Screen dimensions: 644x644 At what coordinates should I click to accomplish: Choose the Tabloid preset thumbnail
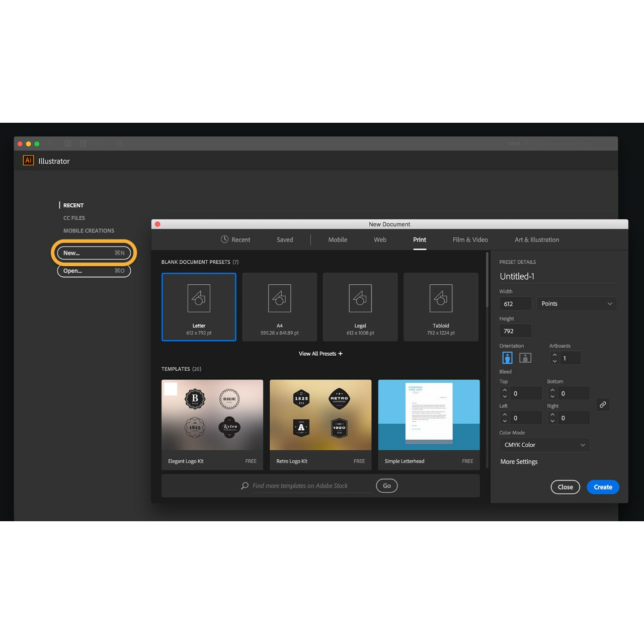click(x=441, y=307)
